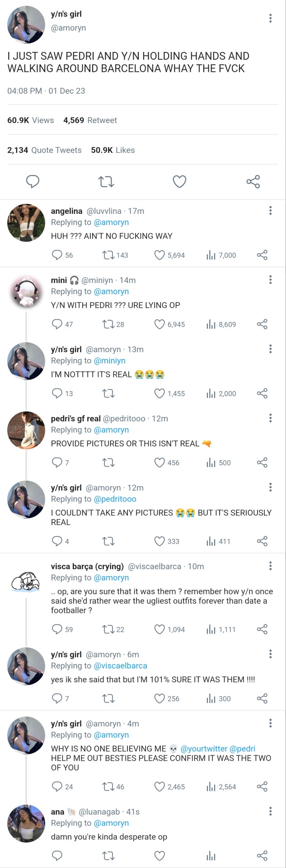Reply to ana's comment
286x868 pixels.
[57, 855]
